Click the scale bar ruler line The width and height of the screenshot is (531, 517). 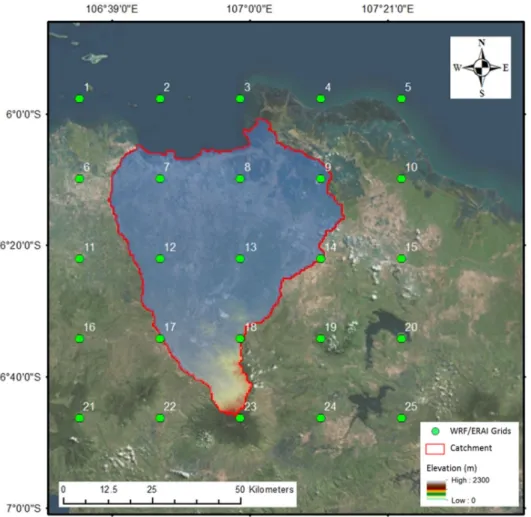pyautogui.click(x=152, y=500)
